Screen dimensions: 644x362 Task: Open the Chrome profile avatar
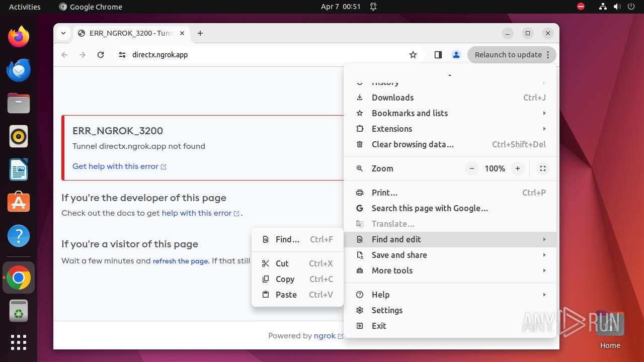click(456, 55)
